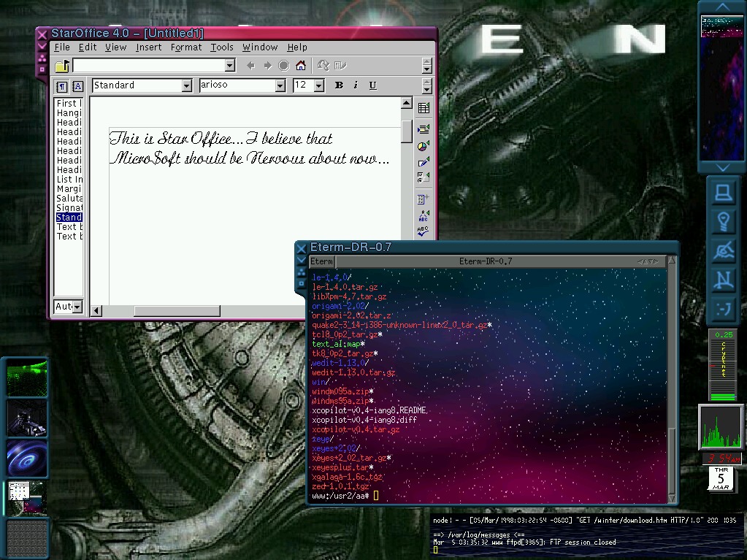Toggle Italic formatting

(356, 85)
